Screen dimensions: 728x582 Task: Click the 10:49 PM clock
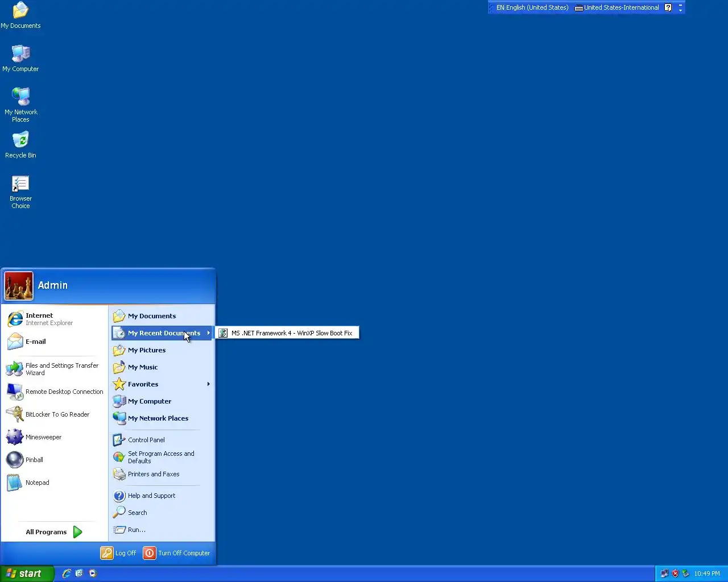point(707,573)
